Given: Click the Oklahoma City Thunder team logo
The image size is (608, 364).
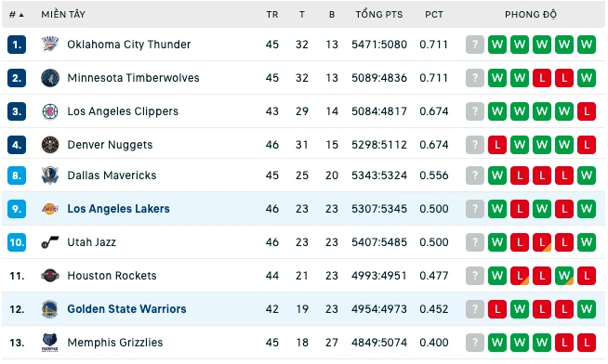Looking at the screenshot, I should click(x=50, y=45).
